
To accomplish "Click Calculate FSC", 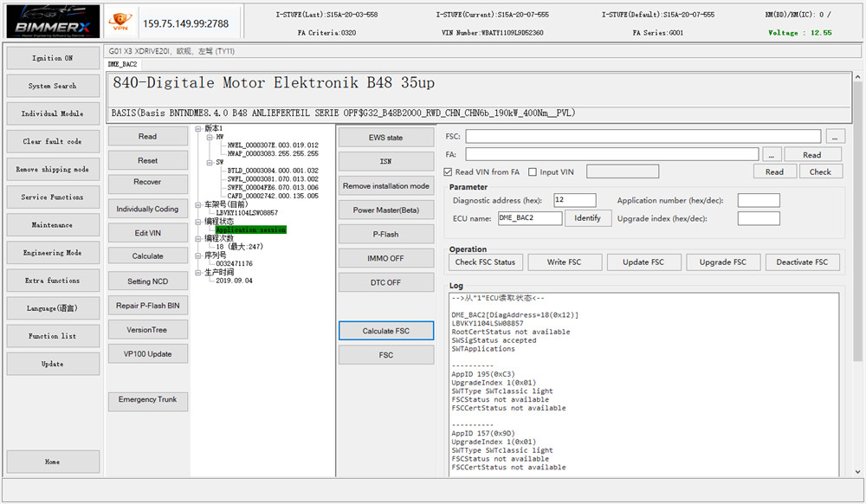I will [386, 331].
